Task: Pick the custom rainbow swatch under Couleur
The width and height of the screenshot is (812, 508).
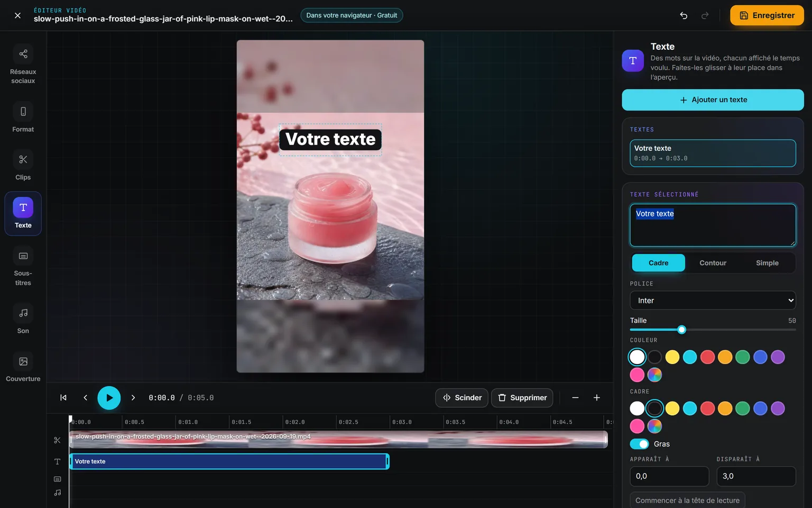Action: [x=654, y=375]
